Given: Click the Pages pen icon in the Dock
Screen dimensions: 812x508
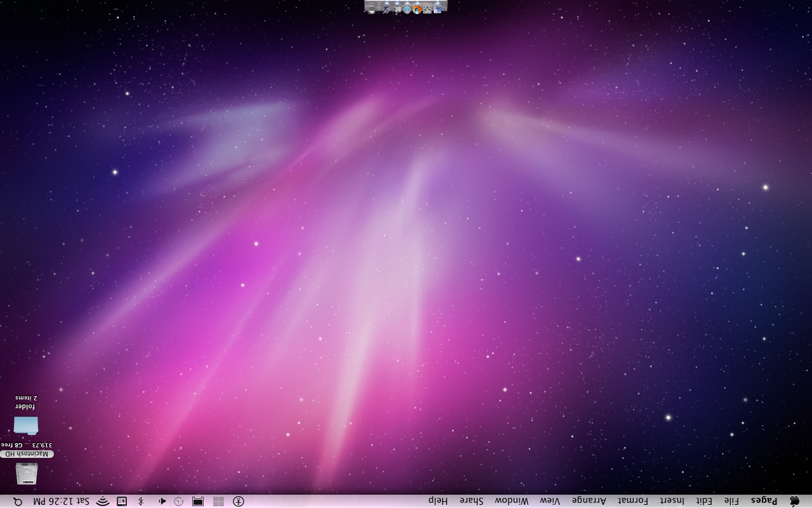Looking at the screenshot, I should (386, 10).
